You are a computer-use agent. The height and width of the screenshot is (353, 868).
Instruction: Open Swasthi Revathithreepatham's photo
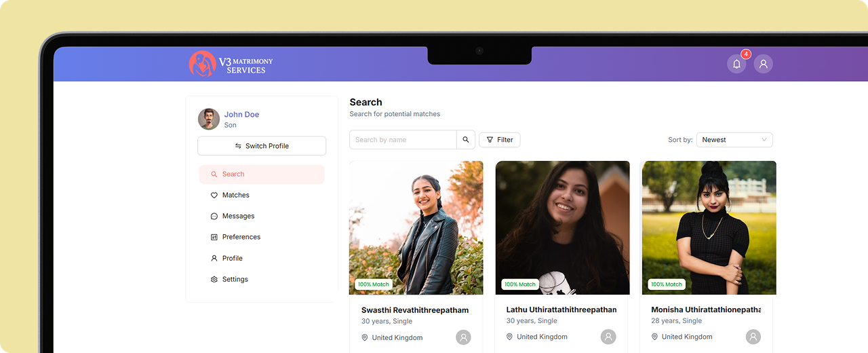tap(416, 227)
